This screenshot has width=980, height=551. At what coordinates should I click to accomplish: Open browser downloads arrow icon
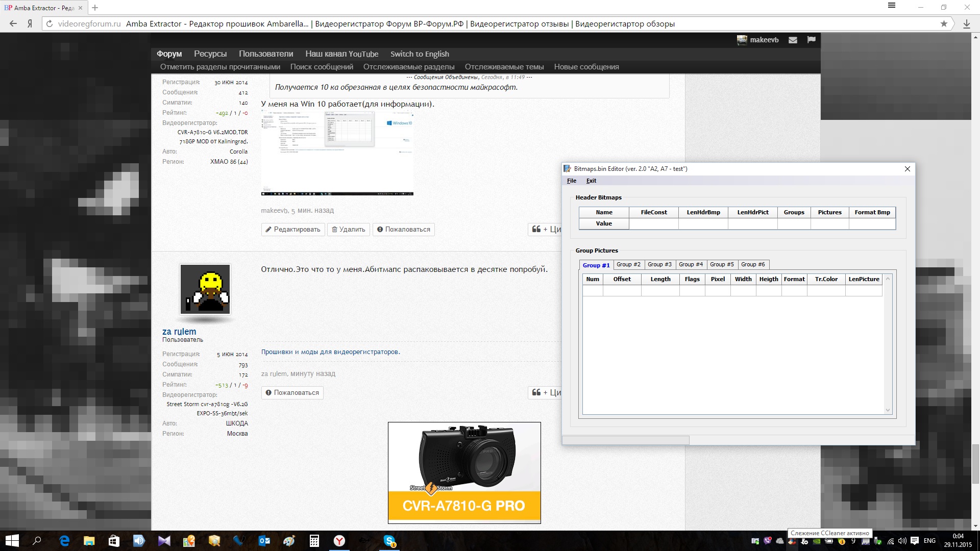click(966, 23)
